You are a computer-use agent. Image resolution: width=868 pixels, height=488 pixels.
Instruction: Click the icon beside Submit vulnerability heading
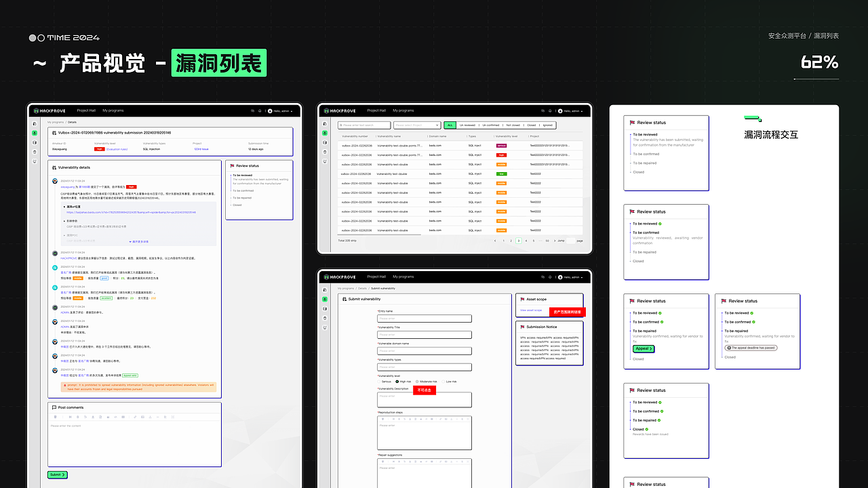point(344,299)
